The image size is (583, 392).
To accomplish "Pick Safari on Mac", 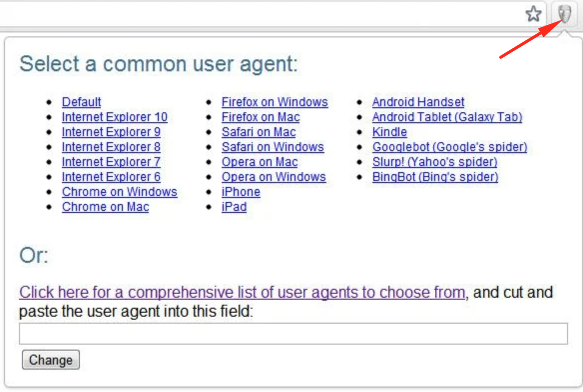I will coord(259,132).
